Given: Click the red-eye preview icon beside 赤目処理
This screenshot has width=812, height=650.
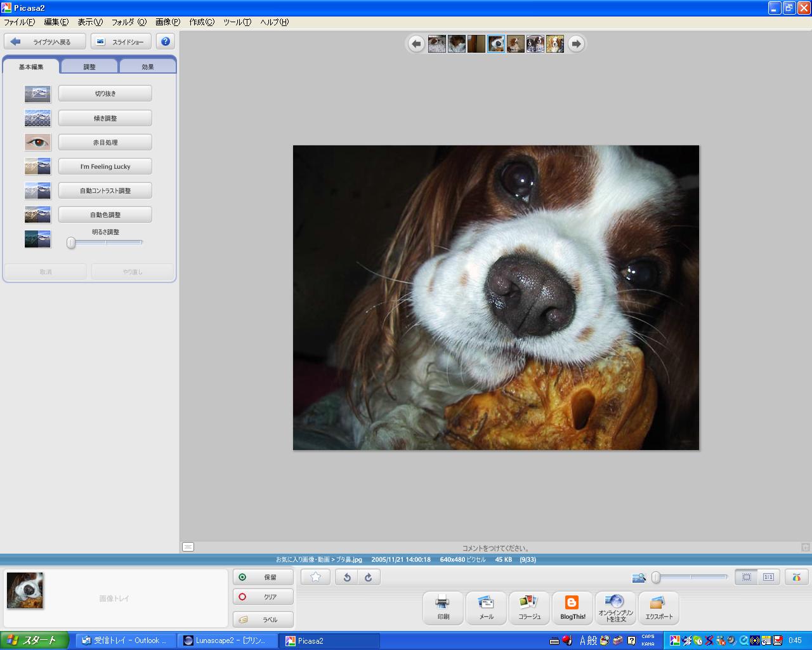Looking at the screenshot, I should tap(37, 142).
